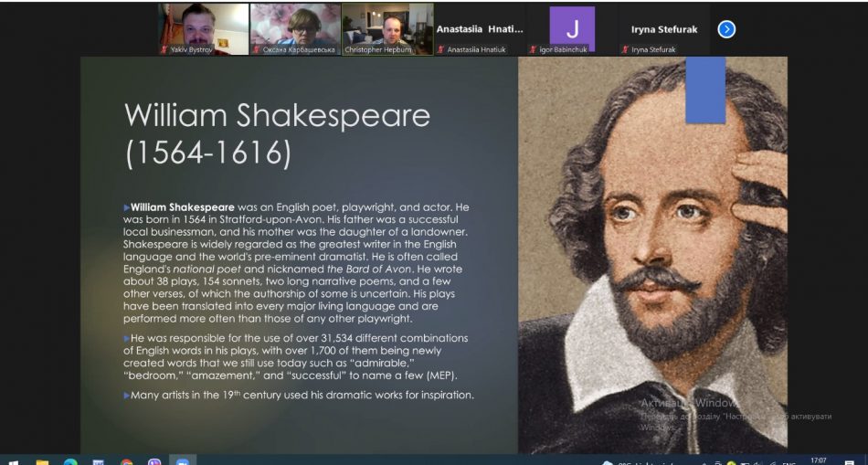Open the Windows Start menu
The height and width of the screenshot is (465, 868).
14,461
